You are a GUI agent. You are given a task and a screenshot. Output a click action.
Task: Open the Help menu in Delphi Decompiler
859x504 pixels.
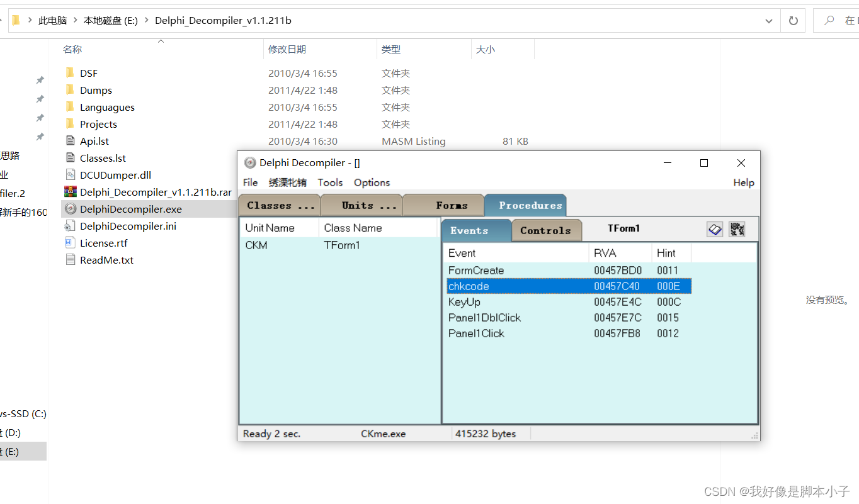tap(744, 182)
